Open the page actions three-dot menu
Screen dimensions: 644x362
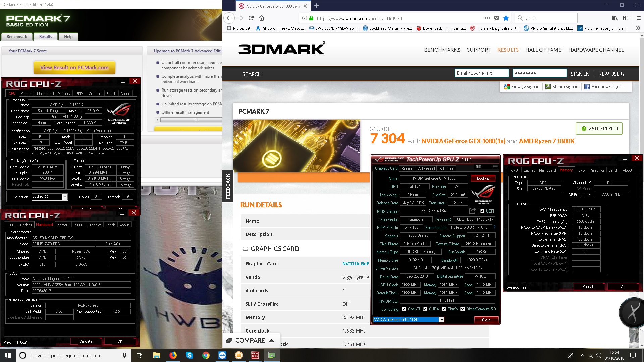point(487,18)
